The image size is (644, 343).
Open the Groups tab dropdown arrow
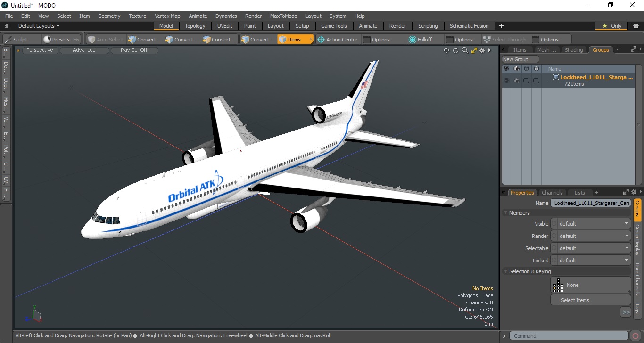click(x=617, y=49)
